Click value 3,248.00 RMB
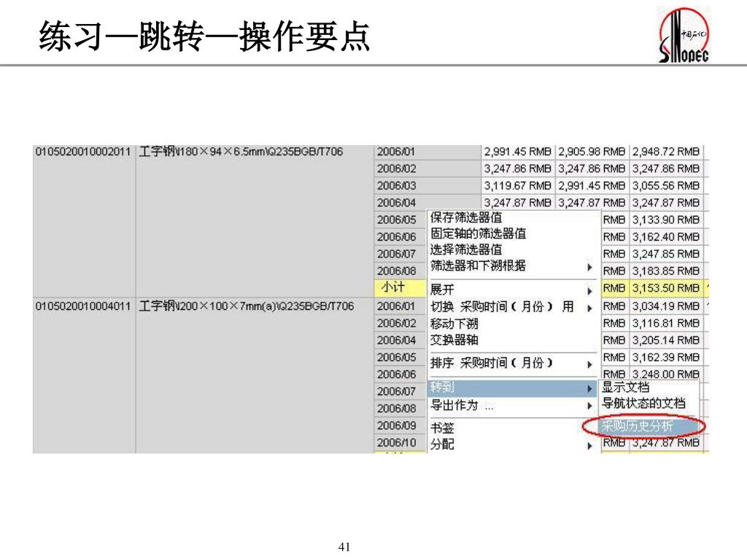 click(x=665, y=374)
